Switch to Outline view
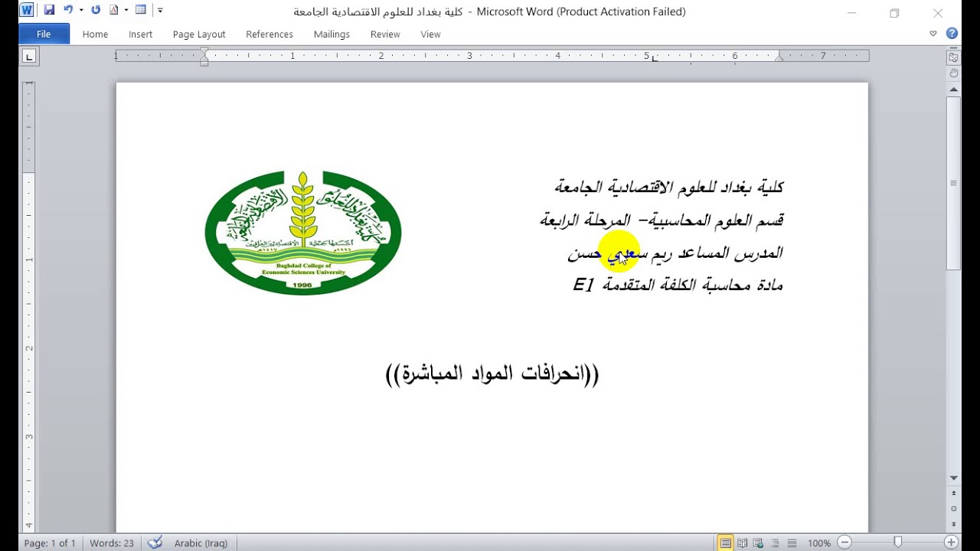980x551 pixels. click(774, 543)
